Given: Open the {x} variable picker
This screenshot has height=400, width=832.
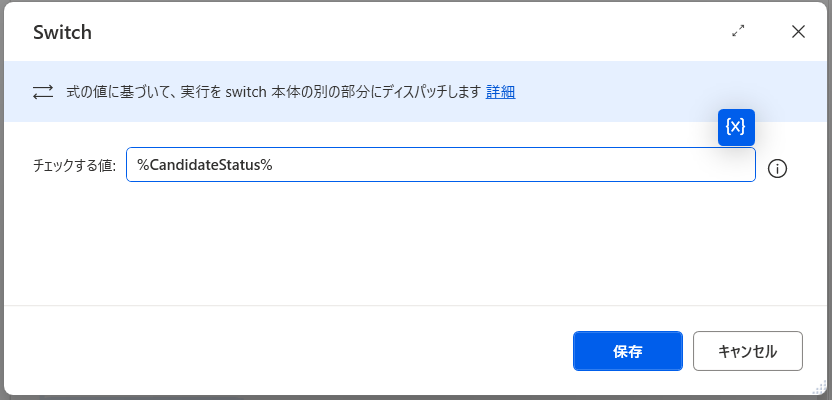Looking at the screenshot, I should [x=736, y=127].
